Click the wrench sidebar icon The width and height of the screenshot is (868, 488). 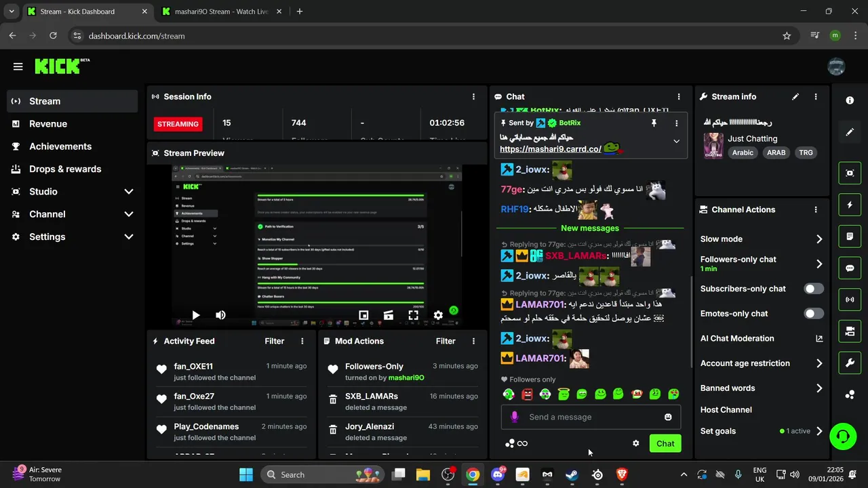click(850, 363)
